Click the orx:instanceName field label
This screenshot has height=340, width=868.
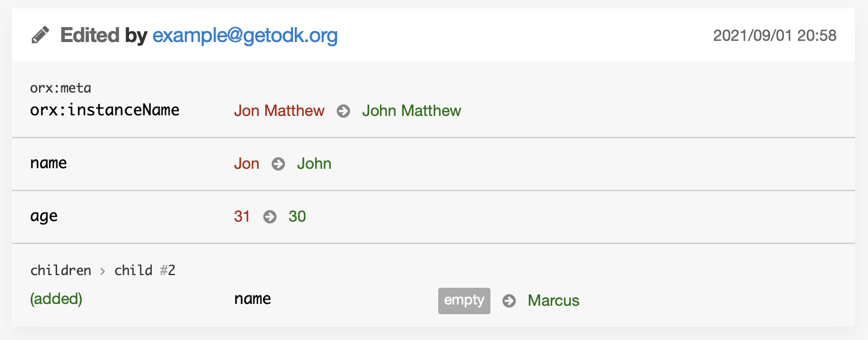pos(105,111)
